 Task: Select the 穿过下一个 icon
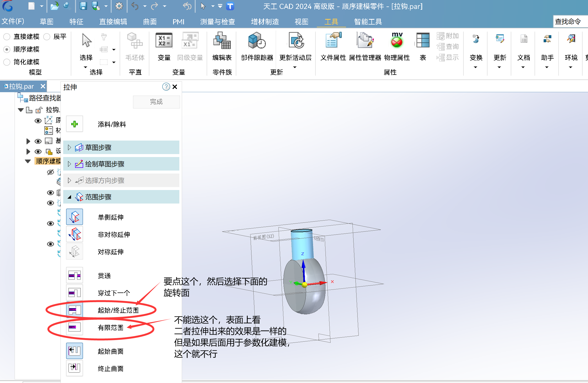[75, 293]
